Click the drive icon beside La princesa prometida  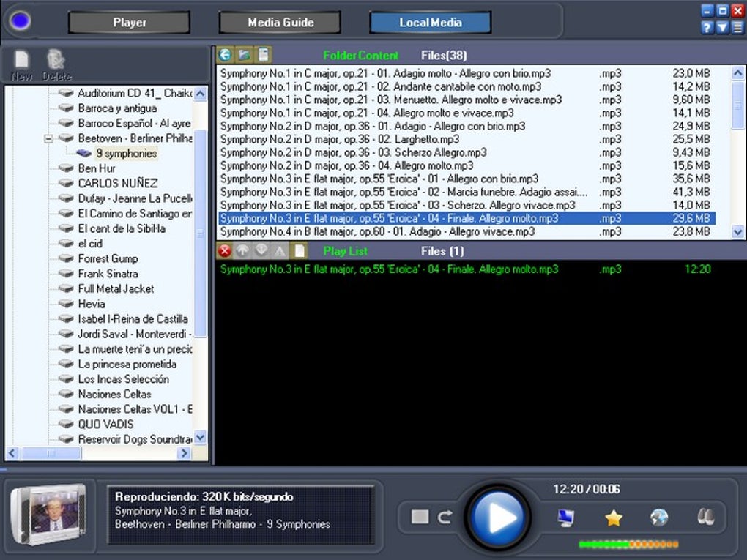tap(66, 364)
